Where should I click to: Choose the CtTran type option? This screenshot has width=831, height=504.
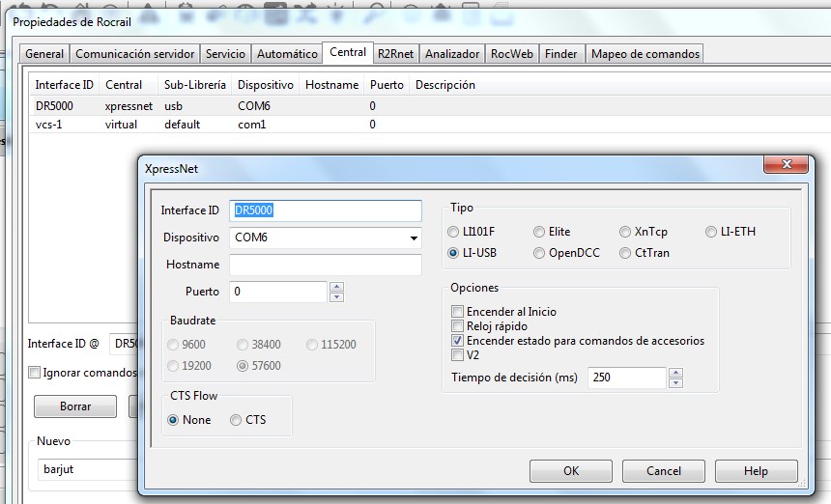(625, 253)
